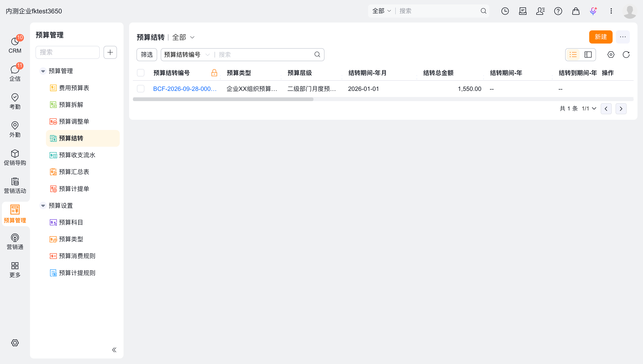Collapse the 预算管理 side panel
The width and height of the screenshot is (643, 364).
(114, 350)
